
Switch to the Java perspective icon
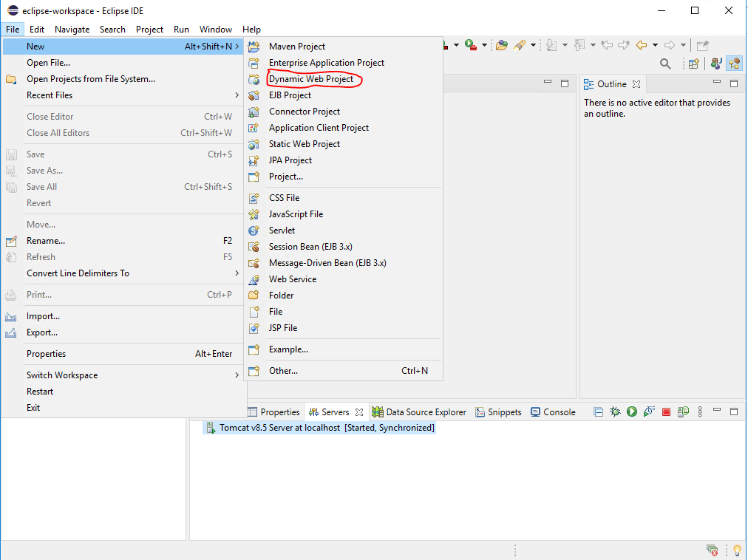[716, 64]
